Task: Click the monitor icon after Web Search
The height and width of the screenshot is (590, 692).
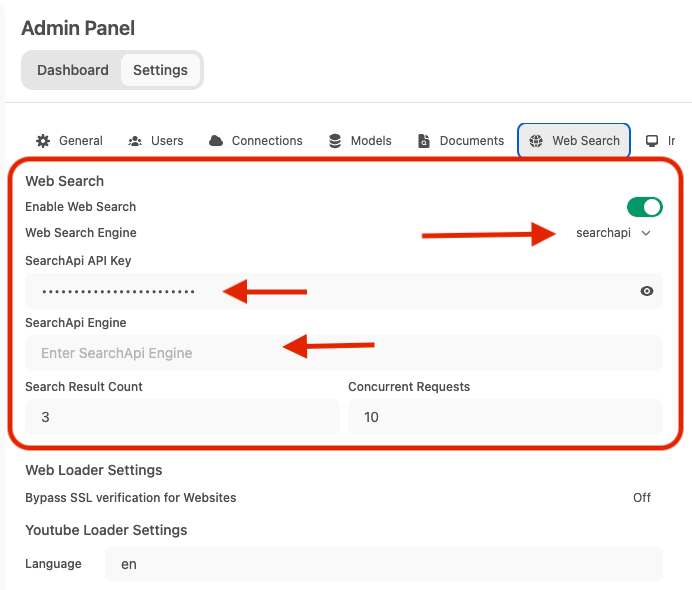Action: (x=652, y=141)
